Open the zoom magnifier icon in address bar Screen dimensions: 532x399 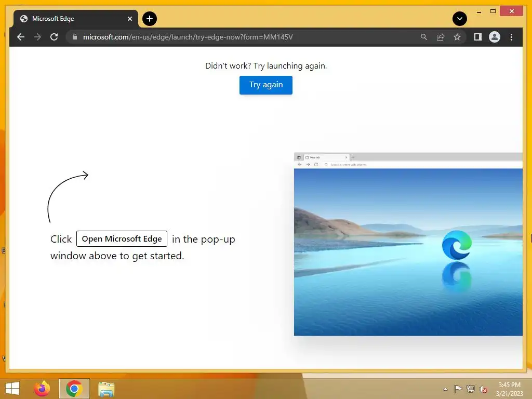coord(424,37)
